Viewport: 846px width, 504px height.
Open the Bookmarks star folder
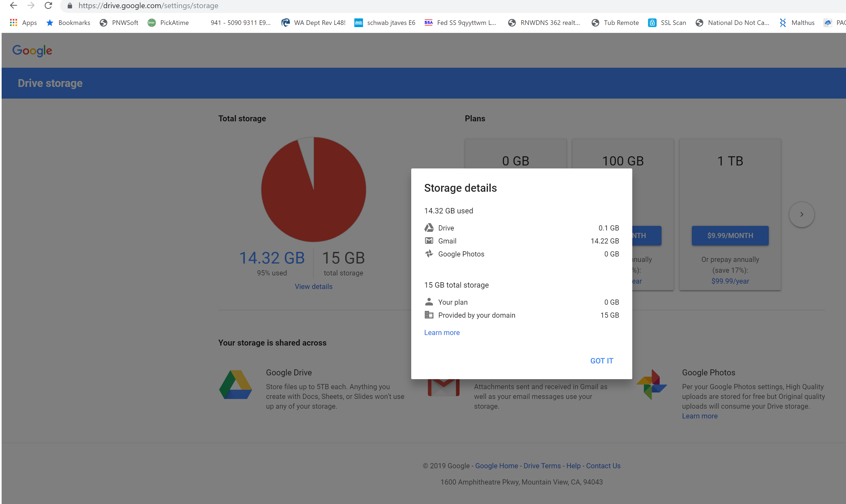(x=68, y=23)
